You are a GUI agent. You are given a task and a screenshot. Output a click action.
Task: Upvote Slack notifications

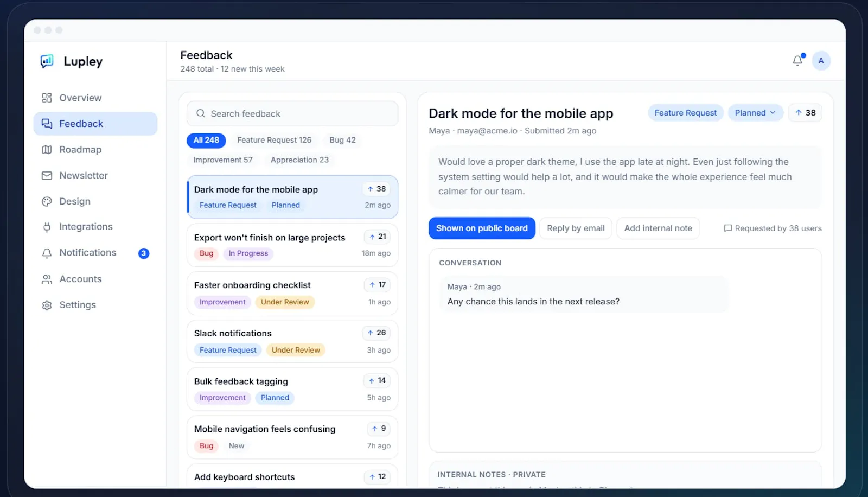point(376,333)
